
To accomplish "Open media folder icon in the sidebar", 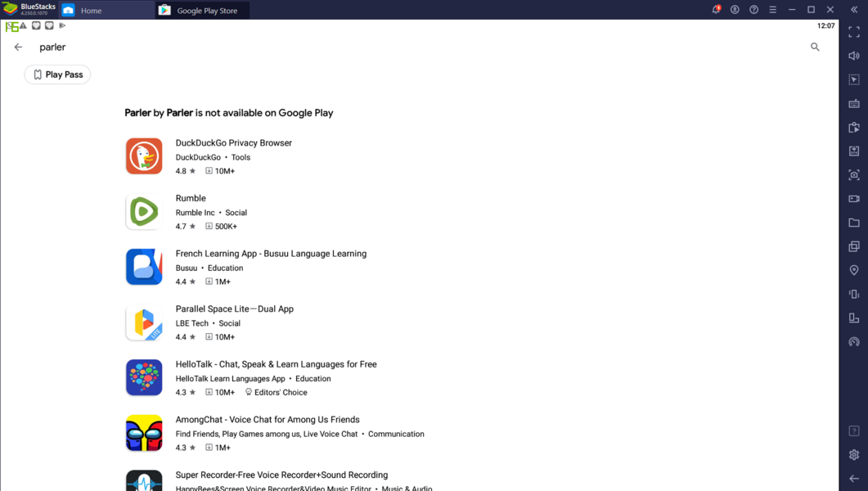I will click(854, 223).
